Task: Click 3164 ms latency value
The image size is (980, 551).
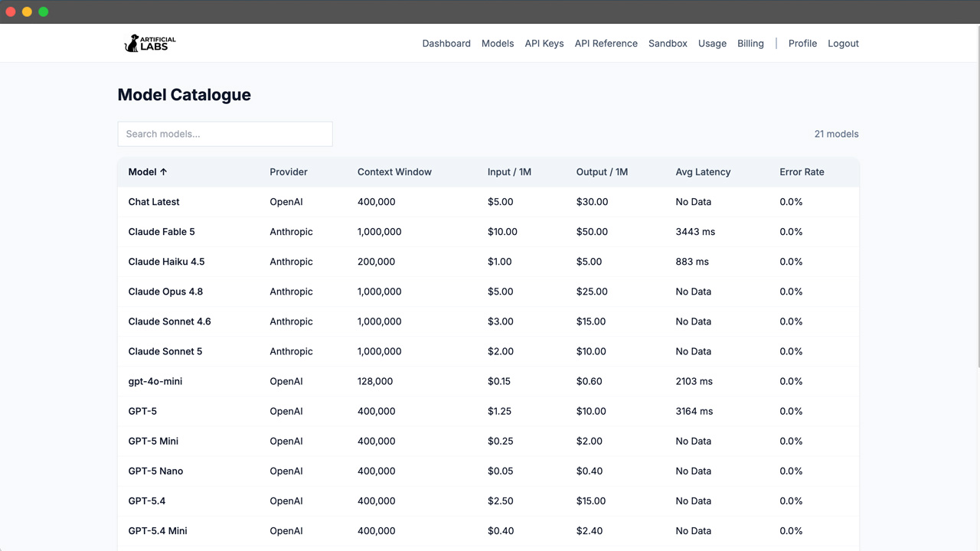Action: pos(694,411)
